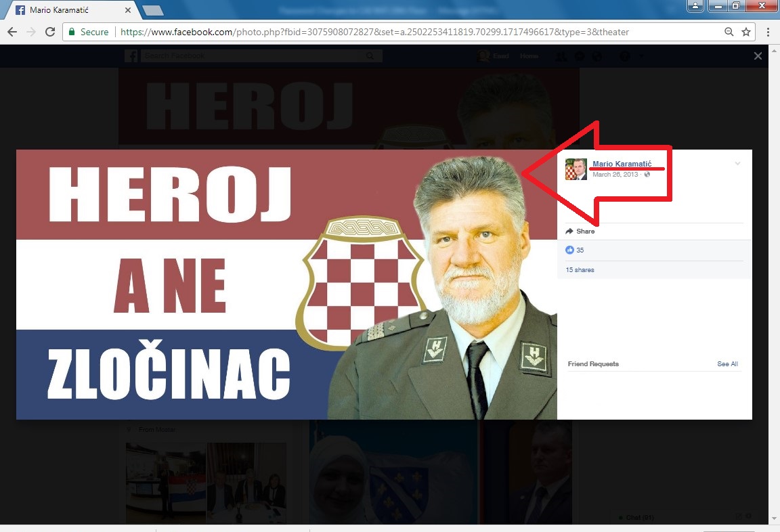The width and height of the screenshot is (780, 532).
Task: Go back using the browser back arrow
Action: pos(12,32)
